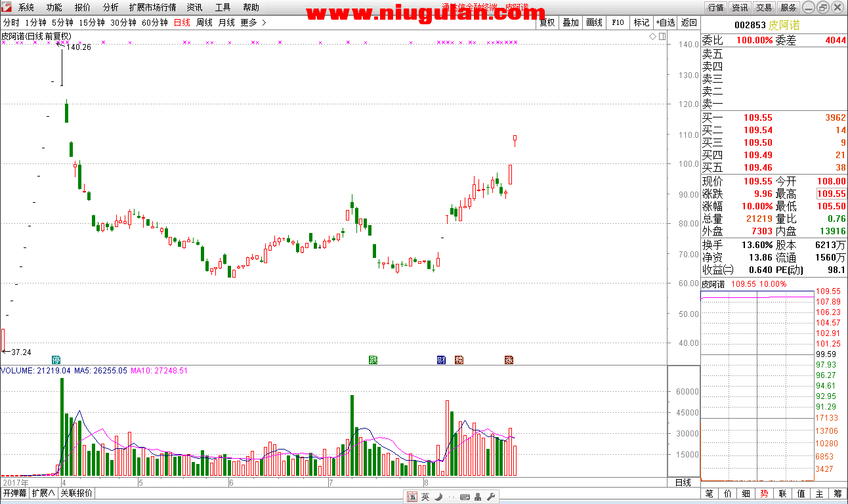Switch to the 细 tab in the side panel
The width and height of the screenshot is (848, 504).
click(x=746, y=493)
